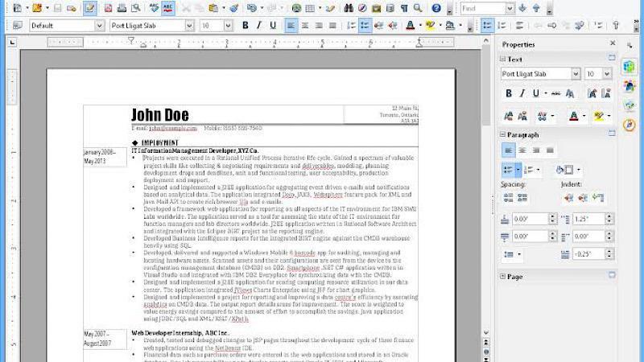The height and width of the screenshot is (362, 644).
Task: Click Italic in the sidebar Text section
Action: coord(522,93)
